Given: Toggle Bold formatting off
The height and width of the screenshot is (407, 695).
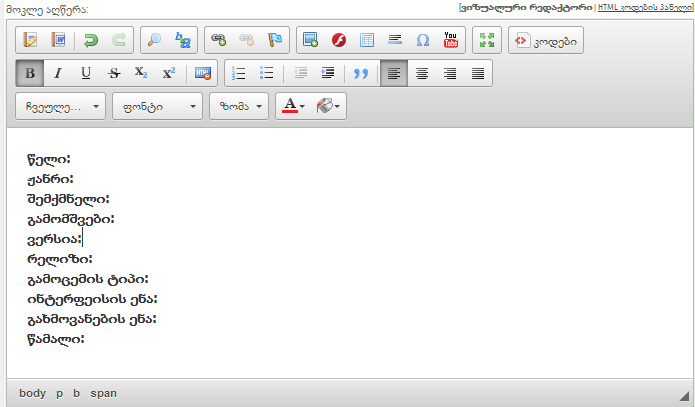Looking at the screenshot, I should click(30, 73).
